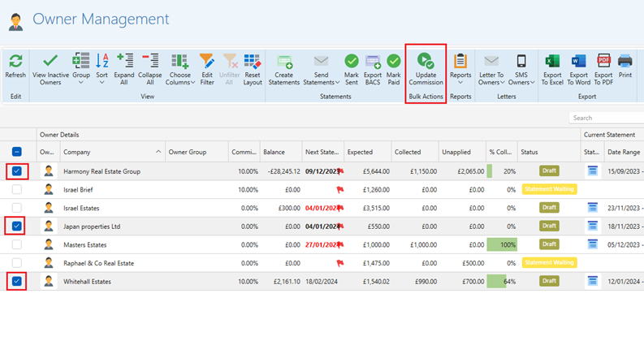Click the Create Statements icon
Viewport: 644px width, 341px height.
(x=284, y=62)
